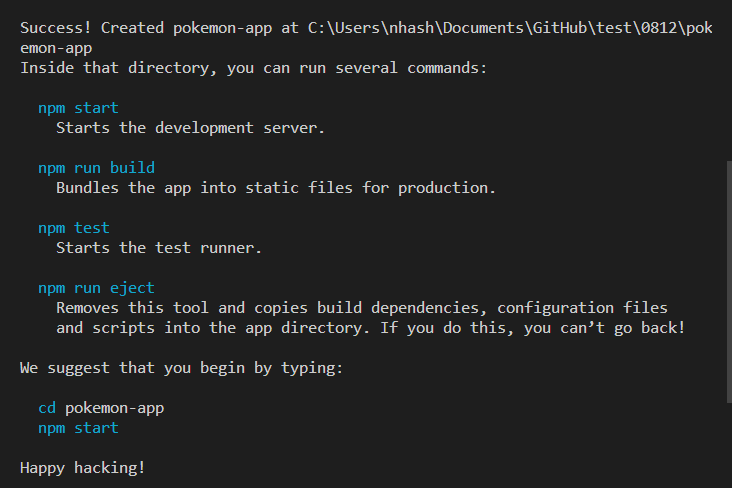
Task: Click the 'npm test' command
Action: pos(74,228)
